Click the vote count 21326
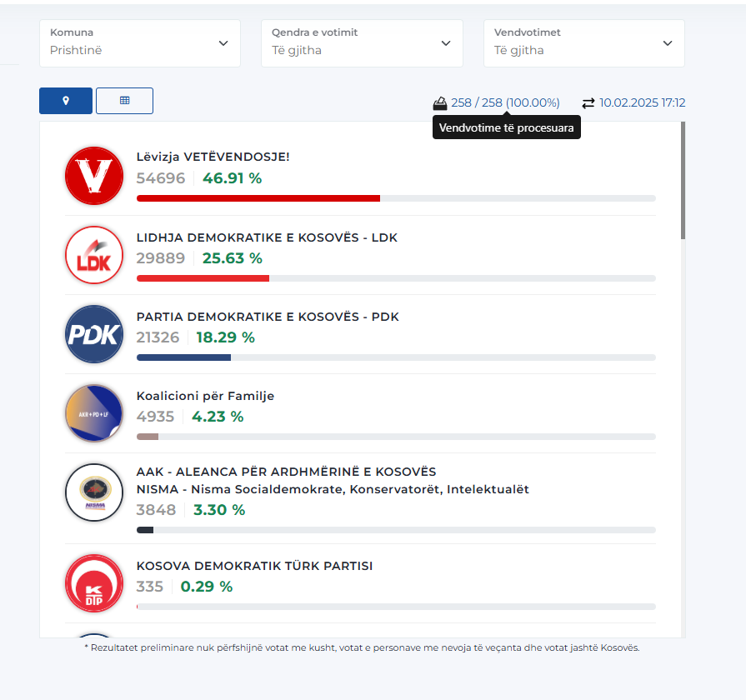 pyautogui.click(x=158, y=337)
